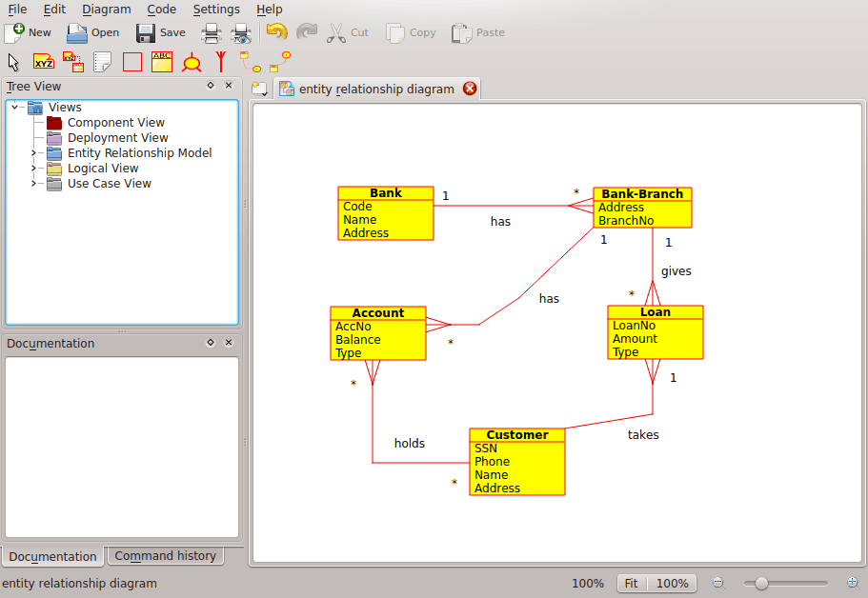This screenshot has height=598, width=868.
Task: Select the Loan entity box
Action: click(x=656, y=332)
